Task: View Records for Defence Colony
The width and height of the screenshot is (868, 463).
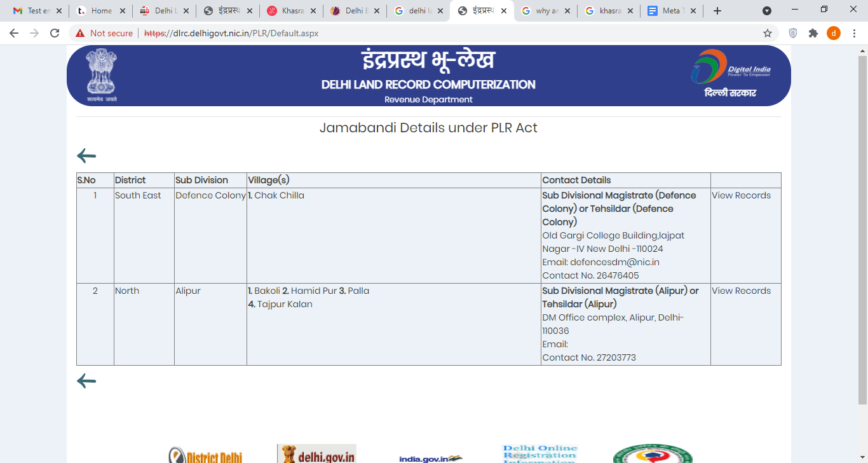Action: coord(741,195)
